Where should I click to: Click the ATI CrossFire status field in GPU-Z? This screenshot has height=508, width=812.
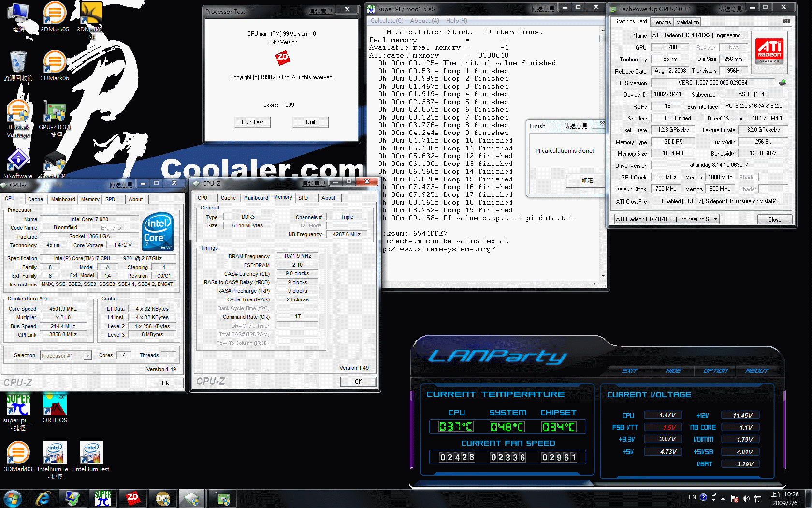pos(719,201)
